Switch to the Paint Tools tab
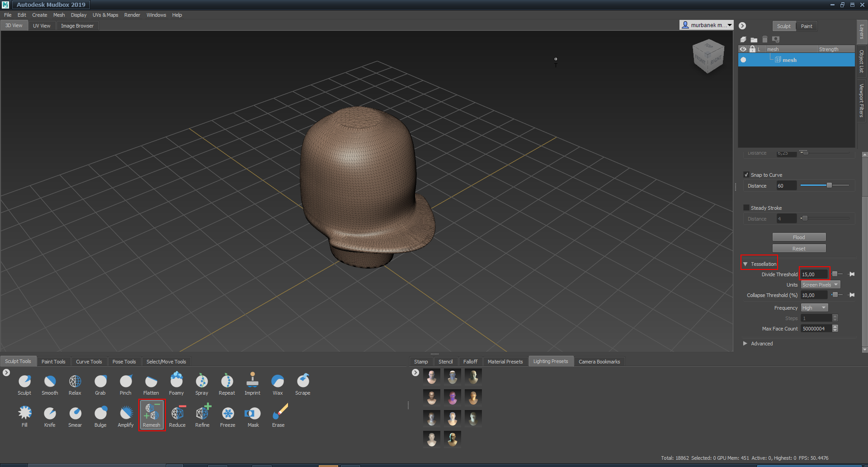The height and width of the screenshot is (467, 868). tap(53, 362)
